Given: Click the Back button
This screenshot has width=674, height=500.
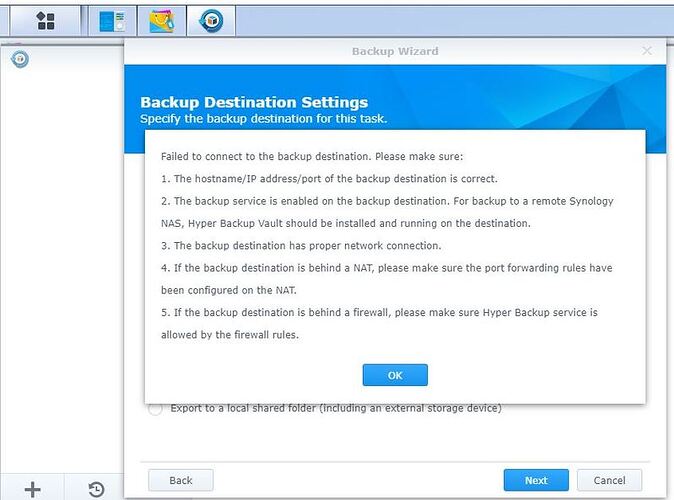Looking at the screenshot, I should click(181, 480).
